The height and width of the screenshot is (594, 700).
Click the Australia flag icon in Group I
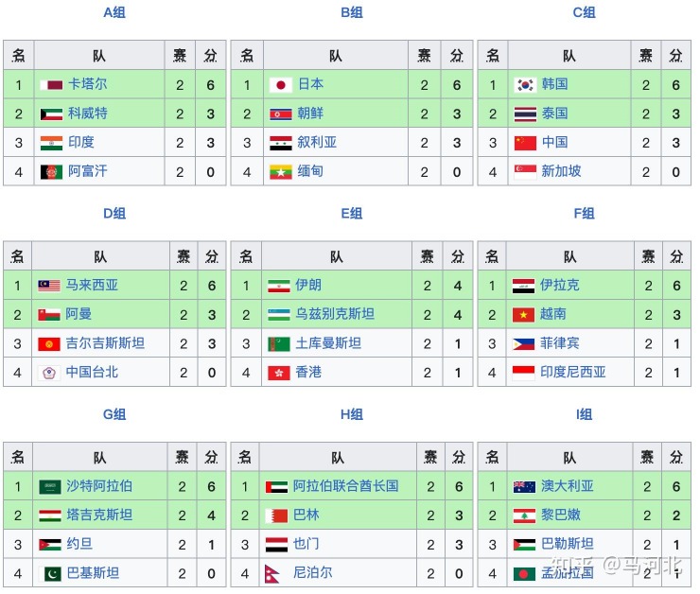525,487
